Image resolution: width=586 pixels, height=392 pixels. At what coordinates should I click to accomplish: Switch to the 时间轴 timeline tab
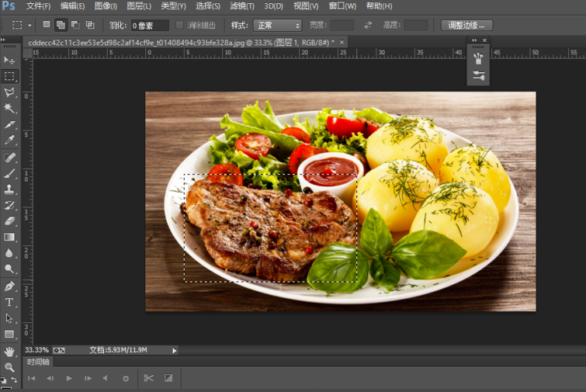tap(38, 362)
